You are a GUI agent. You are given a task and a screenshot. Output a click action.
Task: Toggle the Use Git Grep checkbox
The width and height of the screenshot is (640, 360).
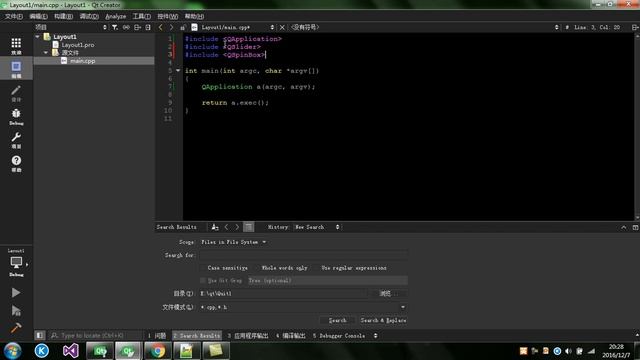(x=203, y=281)
